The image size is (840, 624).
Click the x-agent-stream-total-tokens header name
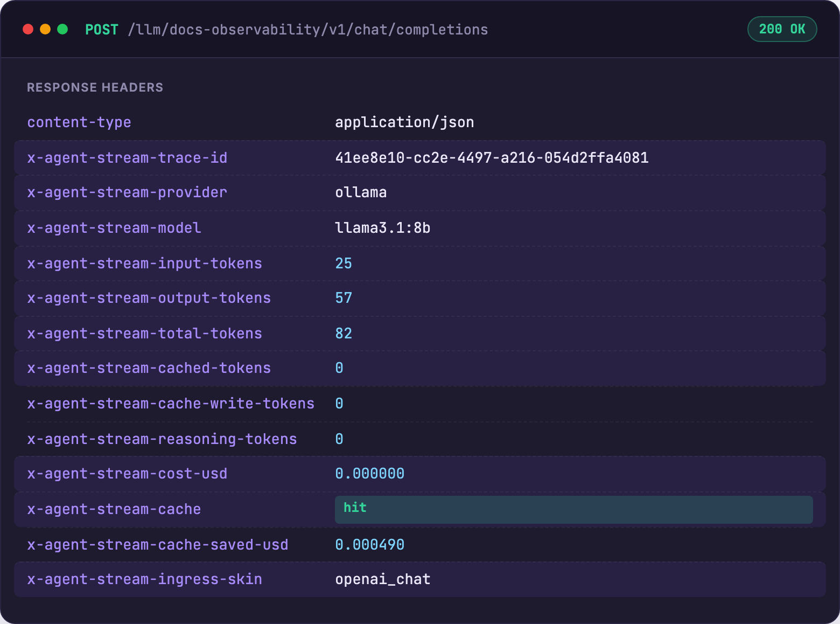pyautogui.click(x=144, y=334)
